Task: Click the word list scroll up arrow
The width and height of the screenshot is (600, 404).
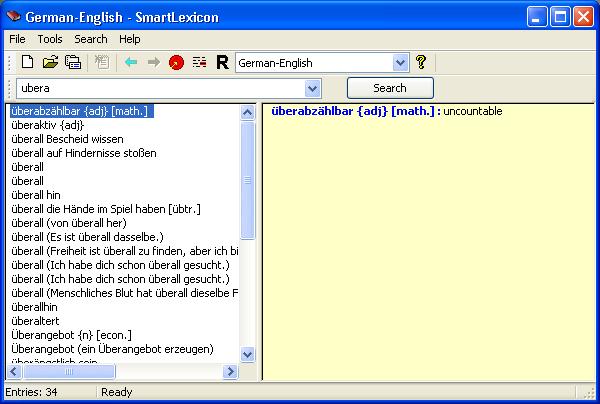Action: coord(248,112)
